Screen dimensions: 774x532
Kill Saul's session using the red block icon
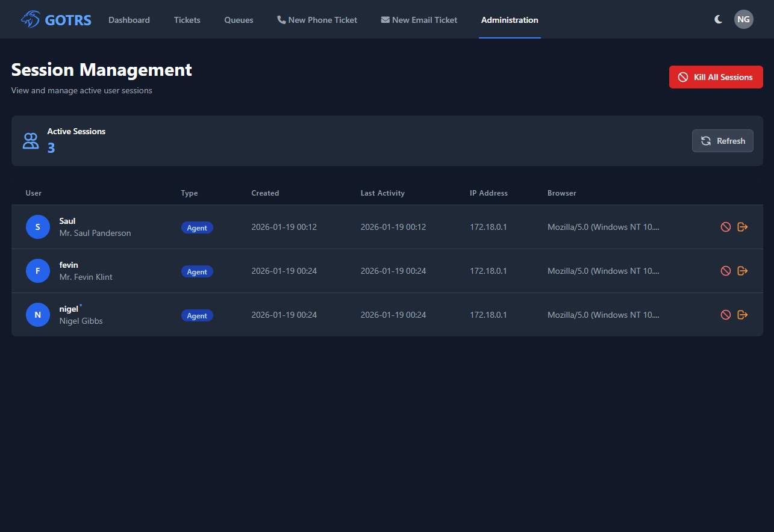pos(725,227)
